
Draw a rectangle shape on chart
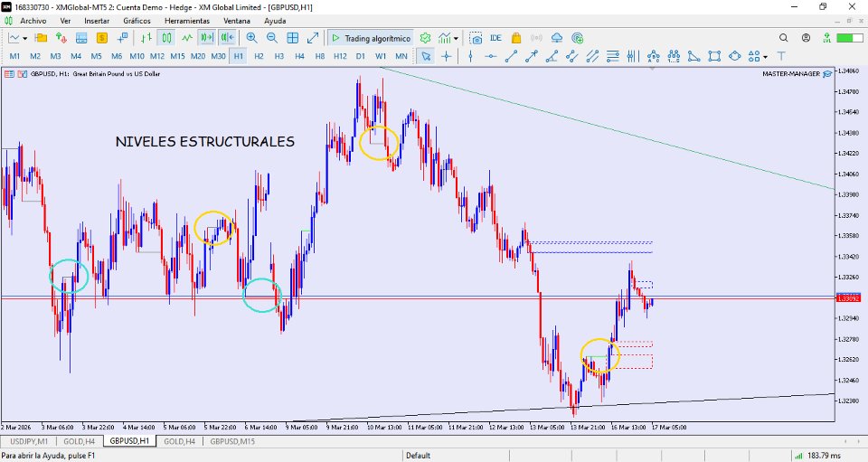[x=714, y=56]
